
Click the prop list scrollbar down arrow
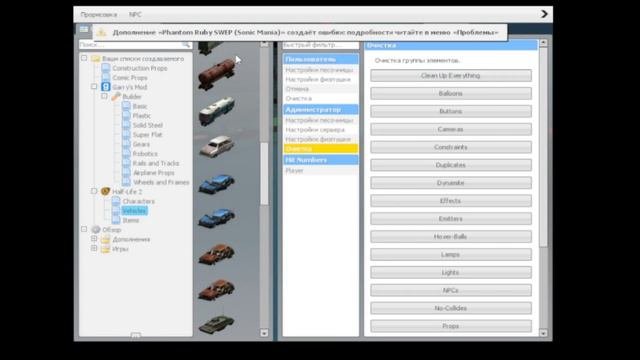(x=264, y=333)
